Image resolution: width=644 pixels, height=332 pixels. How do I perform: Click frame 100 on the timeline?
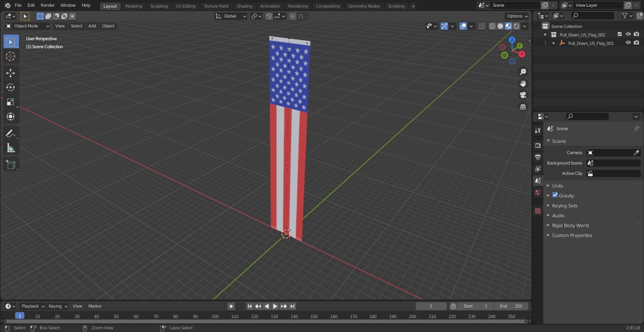click(215, 316)
